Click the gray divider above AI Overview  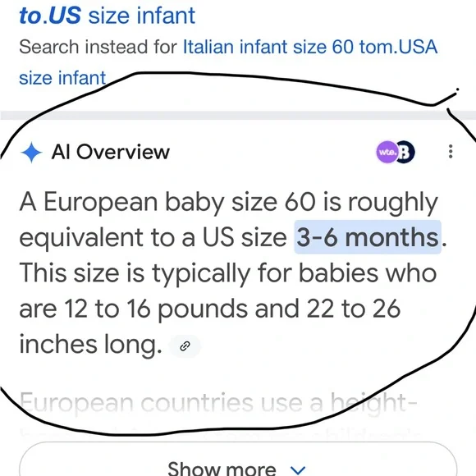(x=238, y=116)
